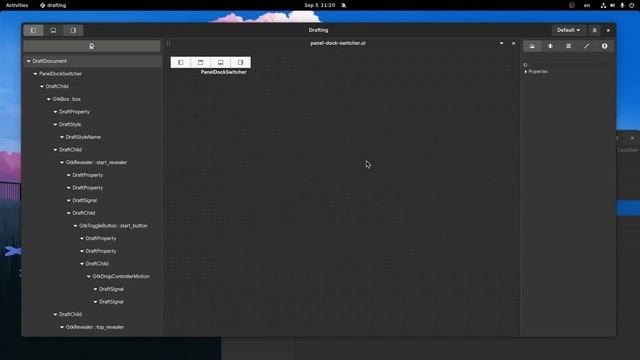This screenshot has width=640, height=360.
Task: Toggle the right panel visibility button
Action: click(73, 30)
